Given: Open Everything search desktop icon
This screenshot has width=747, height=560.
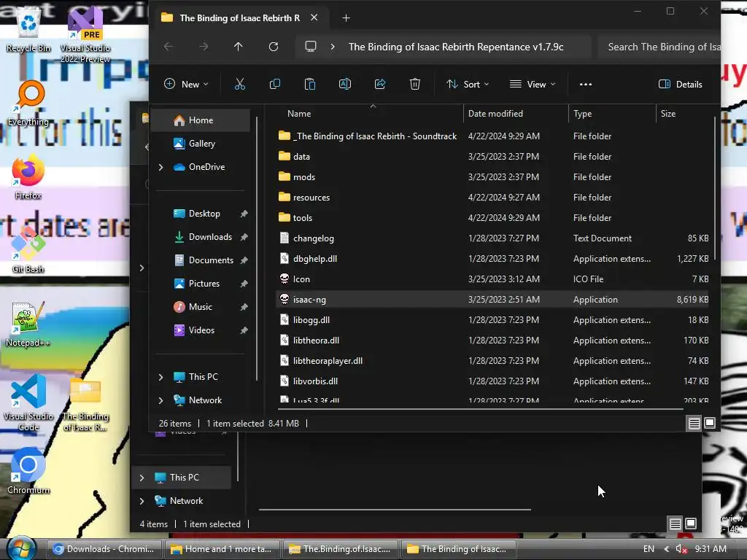Looking at the screenshot, I should coord(28,104).
